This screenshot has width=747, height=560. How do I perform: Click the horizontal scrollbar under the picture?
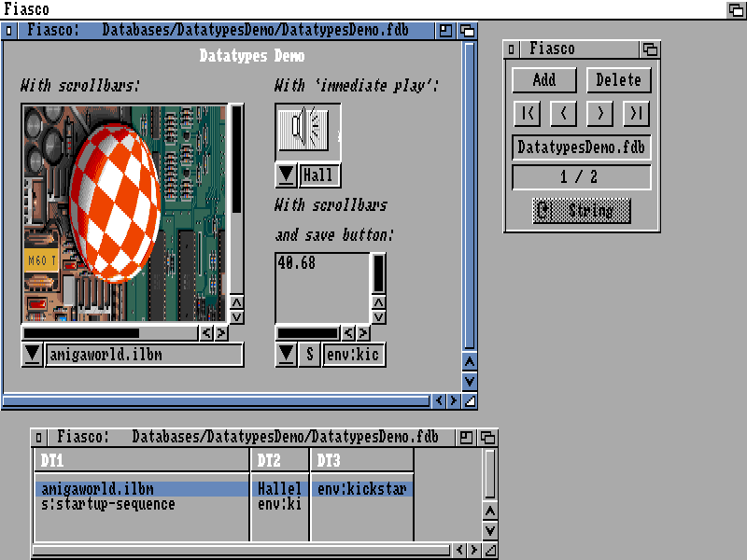pyautogui.click(x=110, y=332)
